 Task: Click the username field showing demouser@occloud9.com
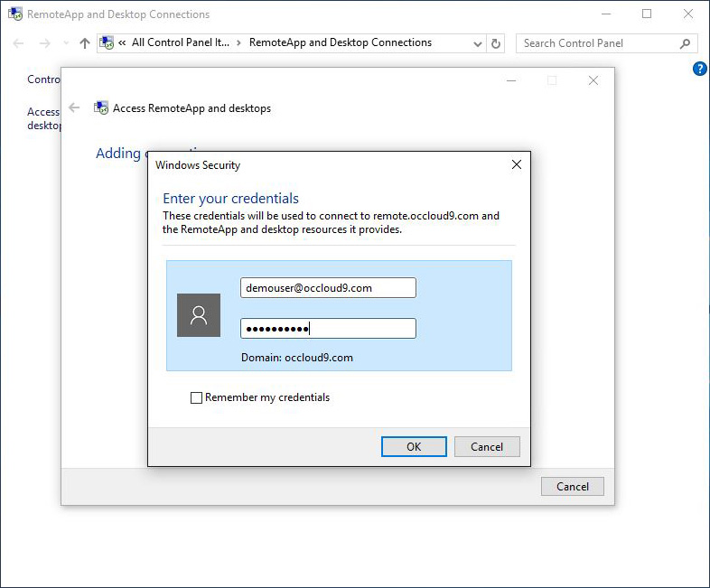pos(328,288)
